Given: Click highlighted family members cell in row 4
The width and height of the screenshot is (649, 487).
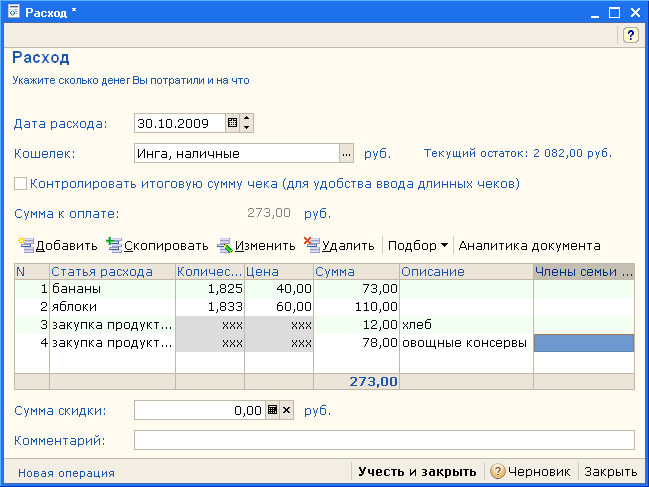Looking at the screenshot, I should [x=584, y=343].
